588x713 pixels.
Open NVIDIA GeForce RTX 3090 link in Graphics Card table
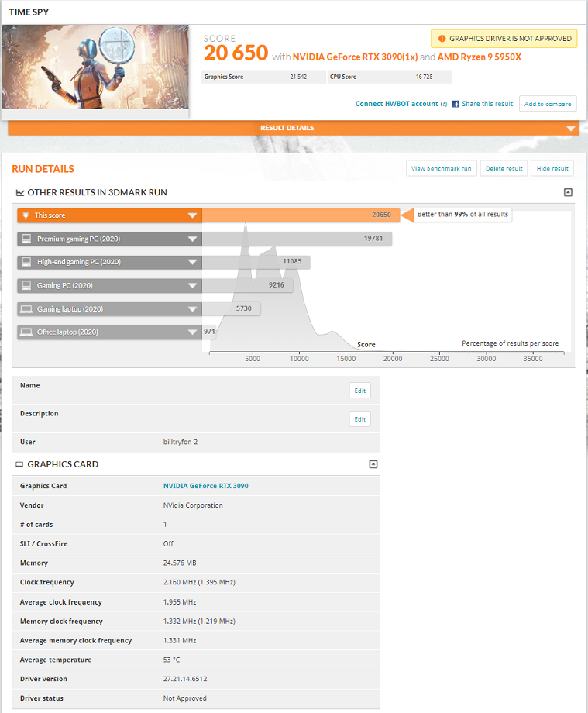click(206, 486)
